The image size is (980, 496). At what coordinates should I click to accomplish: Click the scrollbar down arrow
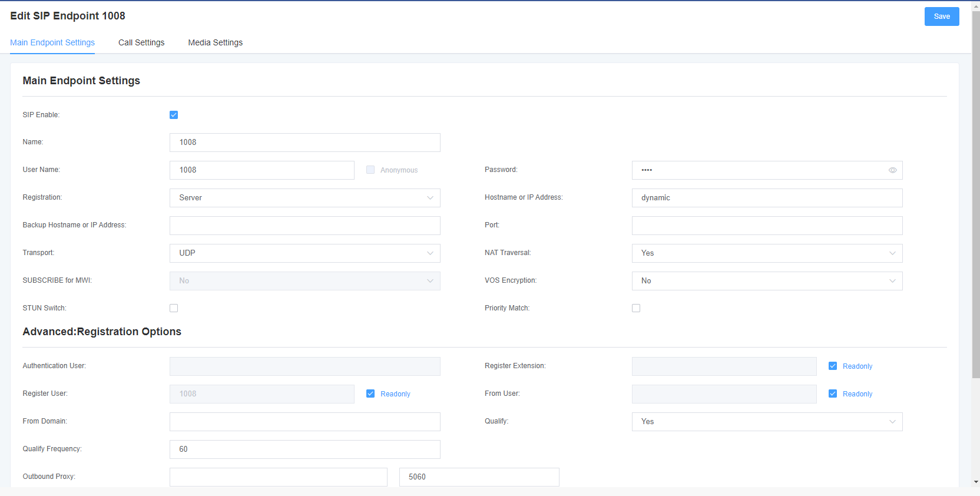tap(976, 482)
